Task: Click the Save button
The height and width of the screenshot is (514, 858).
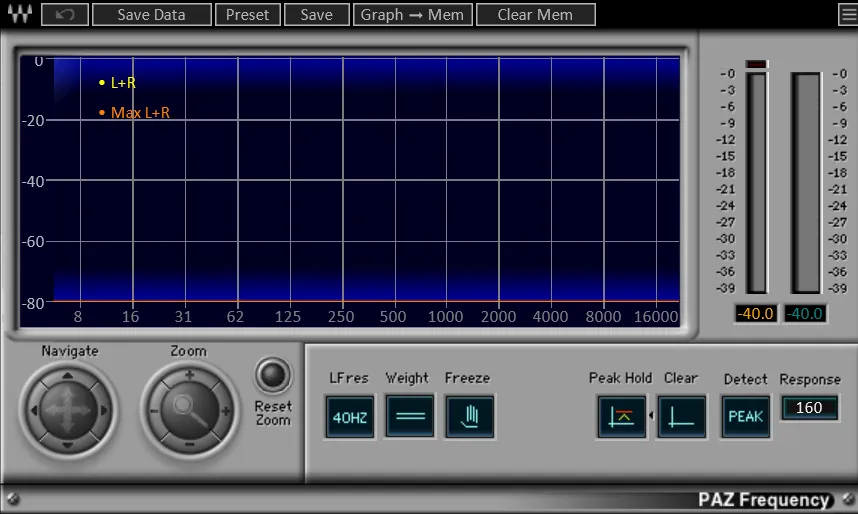Action: (x=316, y=14)
